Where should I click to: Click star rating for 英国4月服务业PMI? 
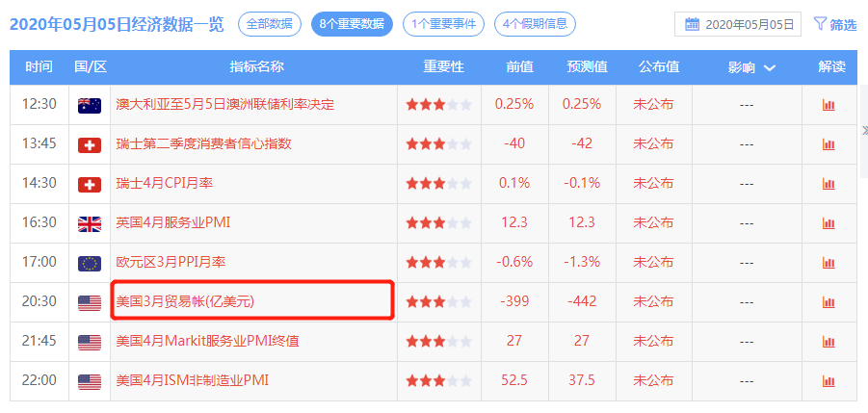tap(438, 223)
